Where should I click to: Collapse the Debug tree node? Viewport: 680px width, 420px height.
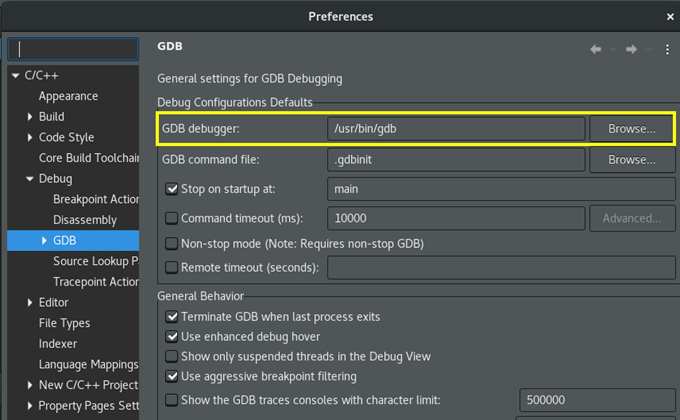[x=29, y=179]
